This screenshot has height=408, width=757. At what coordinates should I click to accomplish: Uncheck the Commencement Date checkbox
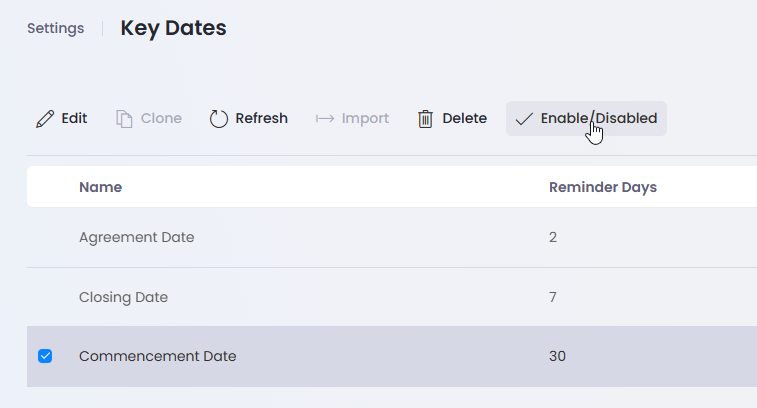coord(45,356)
